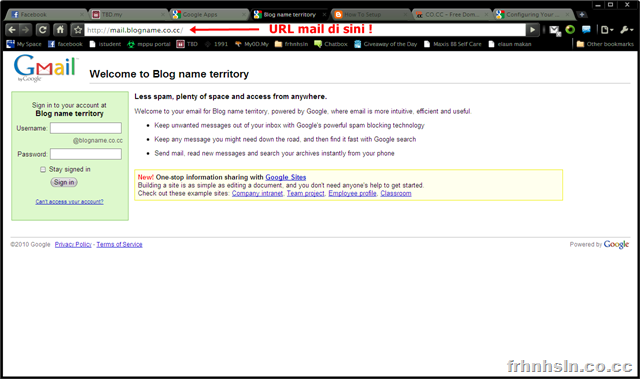Click the Go arrow beside the address bar
The width and height of the screenshot is (640, 379).
(532, 29)
